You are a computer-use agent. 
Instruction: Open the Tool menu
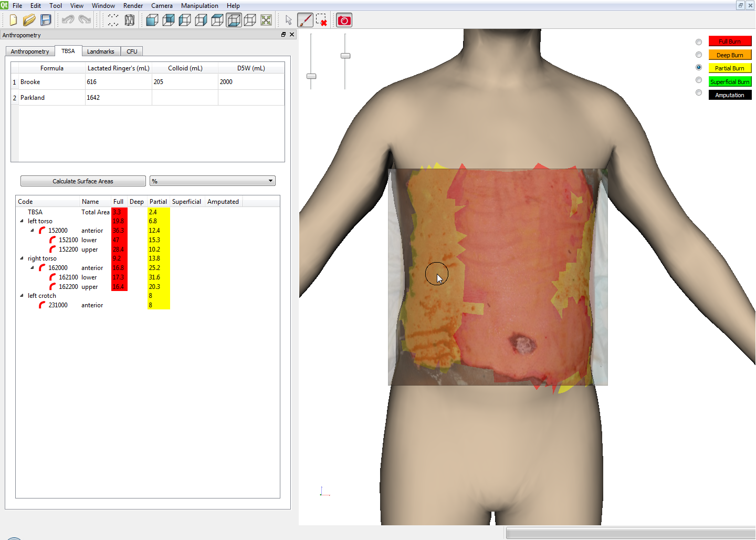click(x=56, y=6)
